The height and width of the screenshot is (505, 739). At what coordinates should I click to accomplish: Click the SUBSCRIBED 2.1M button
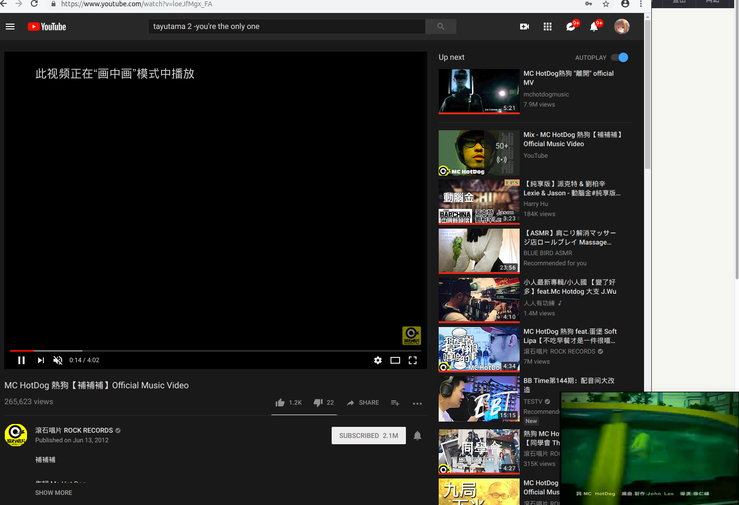tap(369, 436)
